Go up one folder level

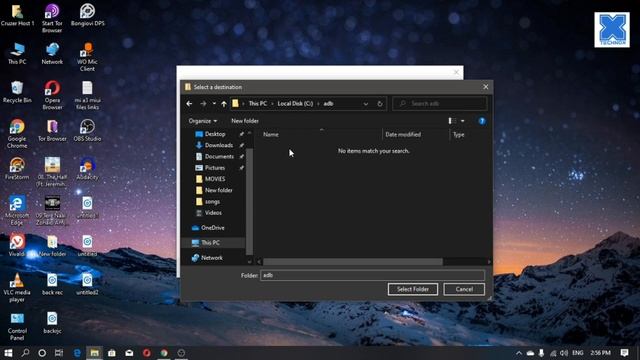tap(224, 104)
